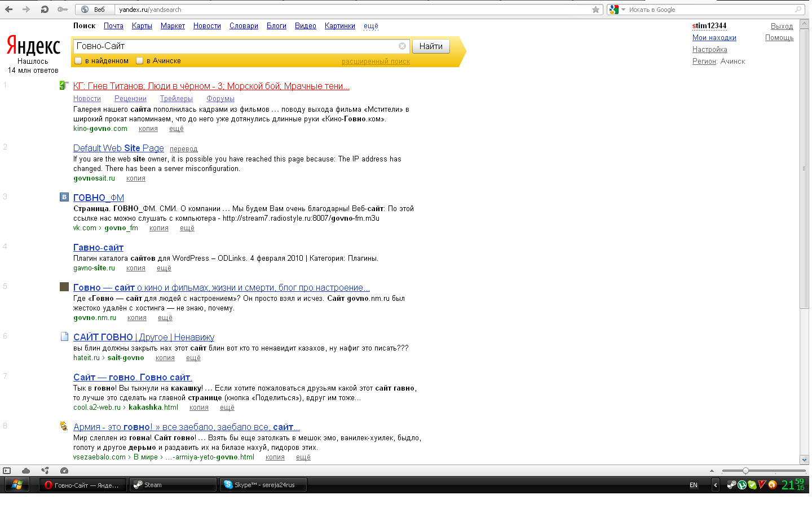812x508 pixels.
Task: Open the Steam tray icon
Action: tap(731, 485)
